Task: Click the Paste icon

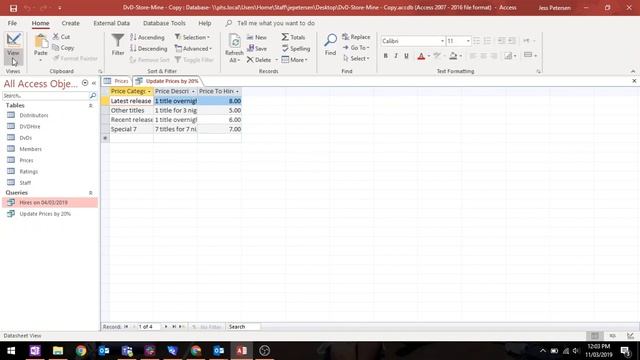Action: coord(40,41)
